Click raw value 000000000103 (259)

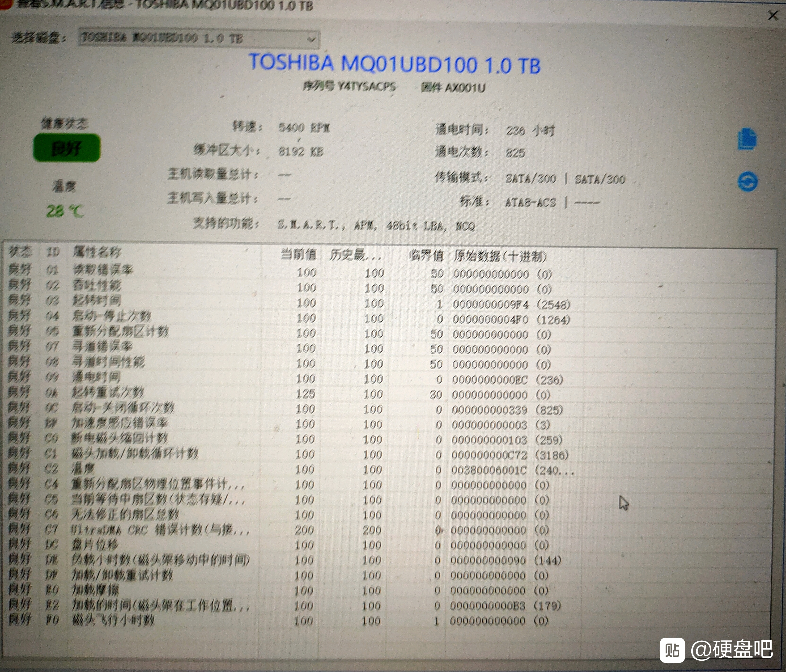point(506,440)
